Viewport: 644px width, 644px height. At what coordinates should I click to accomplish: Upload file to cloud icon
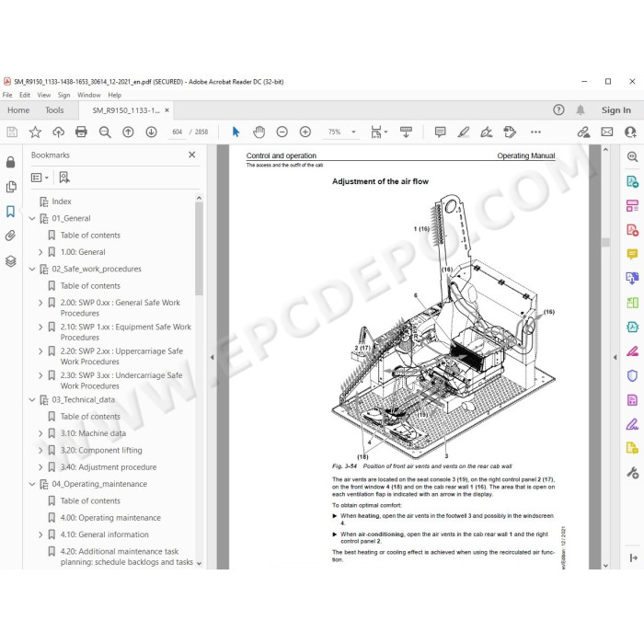point(58,132)
